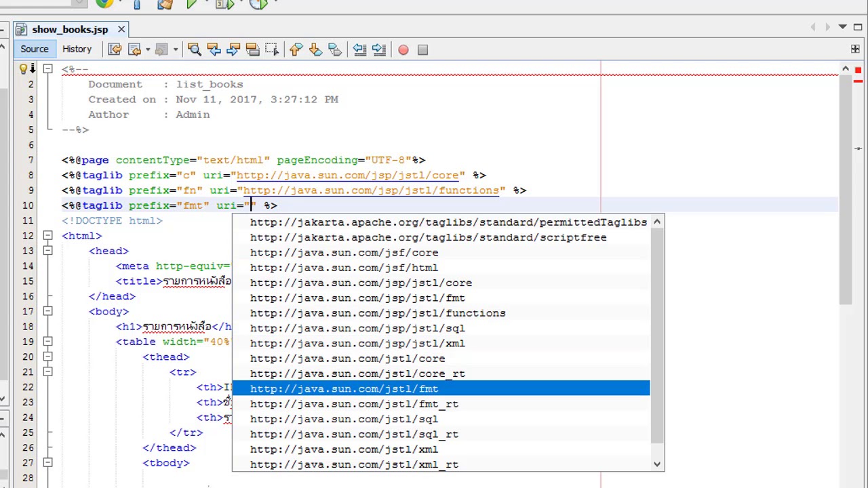Viewport: 868px width, 488px height.
Task: Maximize the editor window with top-right icon
Action: (x=858, y=27)
